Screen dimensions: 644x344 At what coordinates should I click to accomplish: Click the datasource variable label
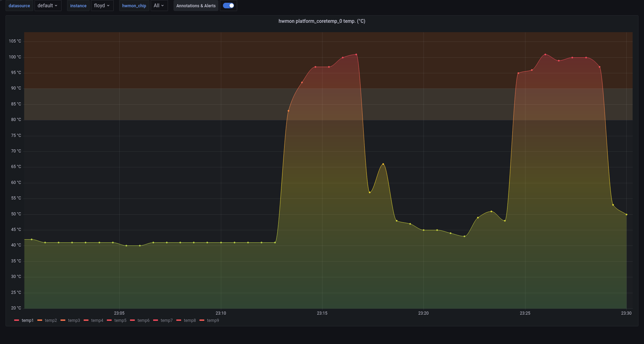19,6
